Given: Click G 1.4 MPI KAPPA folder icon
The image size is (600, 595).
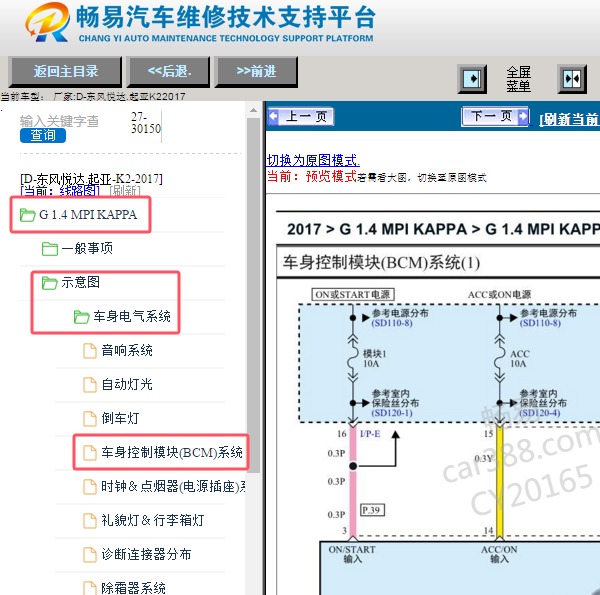Looking at the screenshot, I should 28,215.
